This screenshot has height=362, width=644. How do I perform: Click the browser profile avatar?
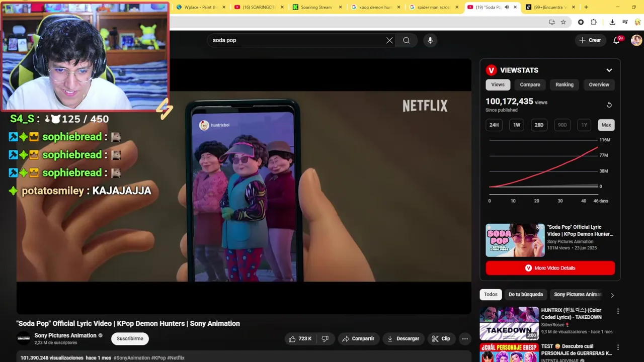pos(637,22)
